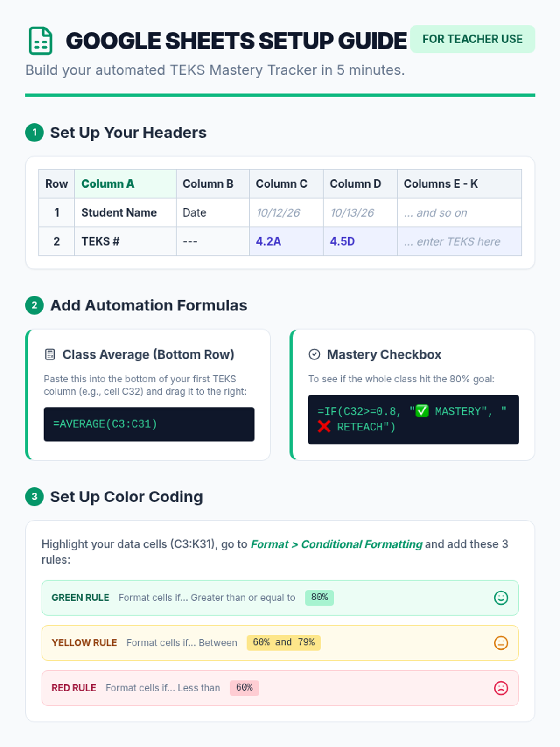Click the green smiley face icon

point(501,598)
